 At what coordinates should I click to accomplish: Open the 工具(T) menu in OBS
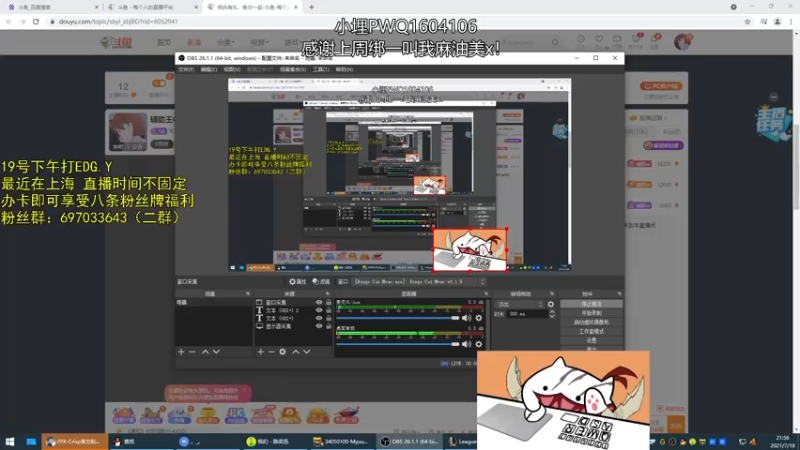pyautogui.click(x=321, y=69)
